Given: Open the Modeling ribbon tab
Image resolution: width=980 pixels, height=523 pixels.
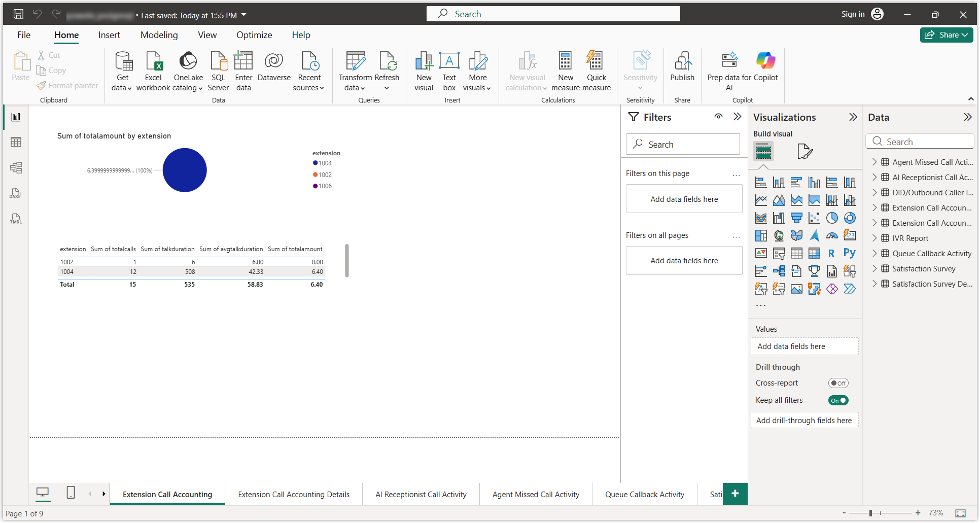Looking at the screenshot, I should click(159, 35).
